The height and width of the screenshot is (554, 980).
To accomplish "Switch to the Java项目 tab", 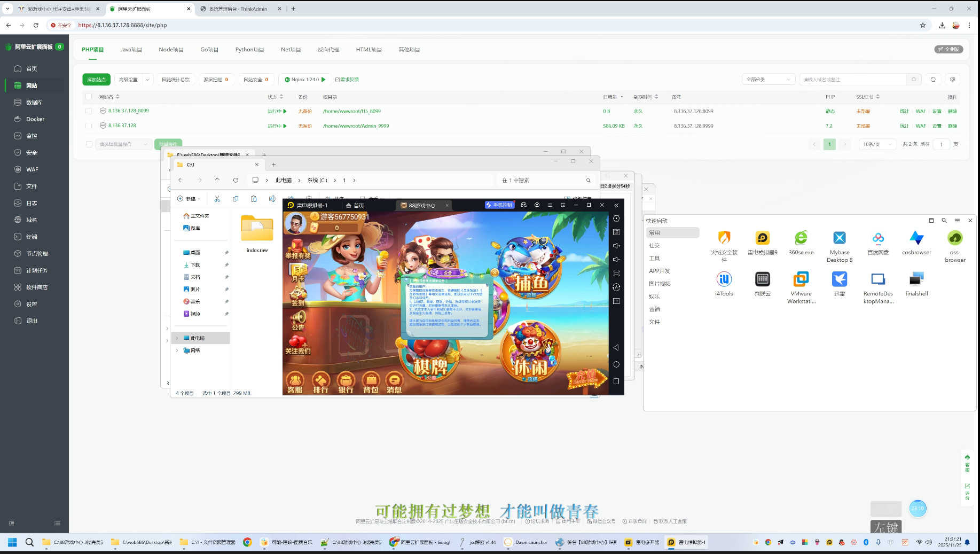I will [131, 50].
